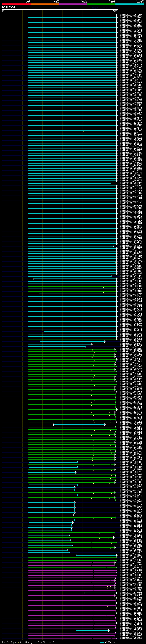Click hit label UniRef100_Q1DDW6

point(131,585)
